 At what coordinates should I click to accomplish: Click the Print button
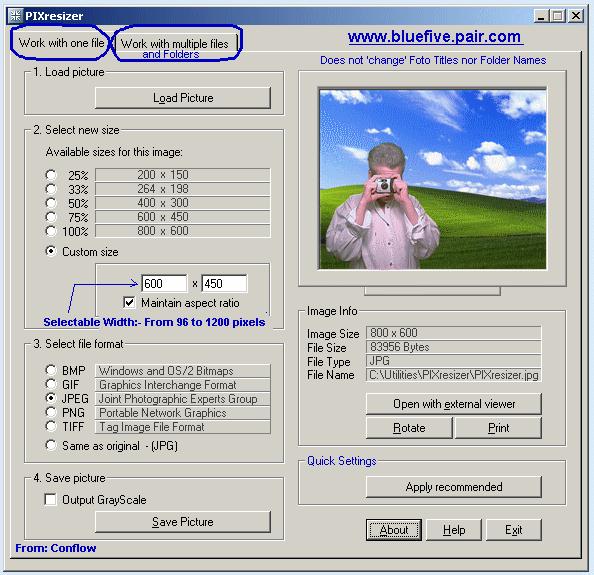(x=498, y=428)
